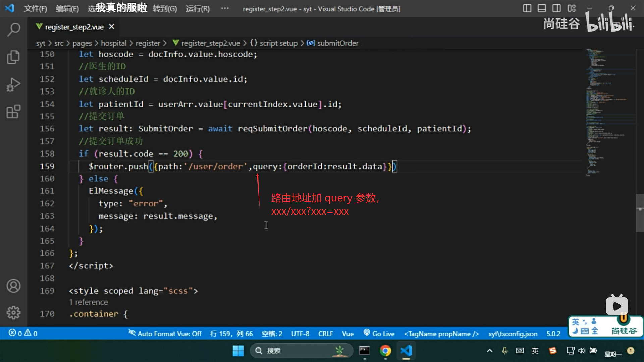
Task: Click errors and warnings status indicator
Action: pos(23,333)
